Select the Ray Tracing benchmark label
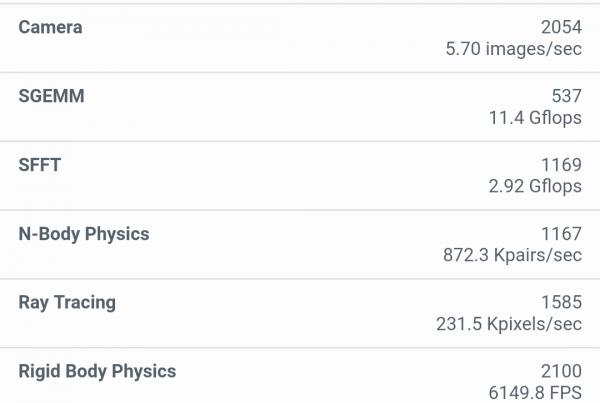This screenshot has width=600, height=403. [x=67, y=303]
